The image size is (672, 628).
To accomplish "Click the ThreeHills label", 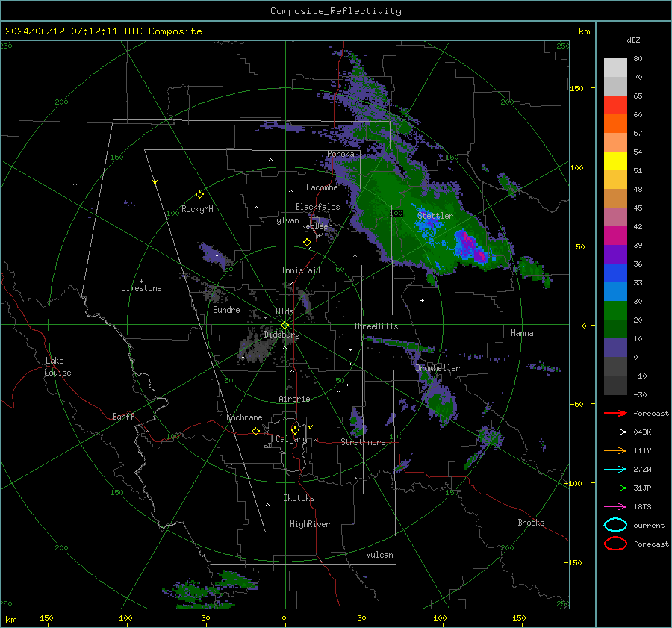I will click(x=376, y=326).
